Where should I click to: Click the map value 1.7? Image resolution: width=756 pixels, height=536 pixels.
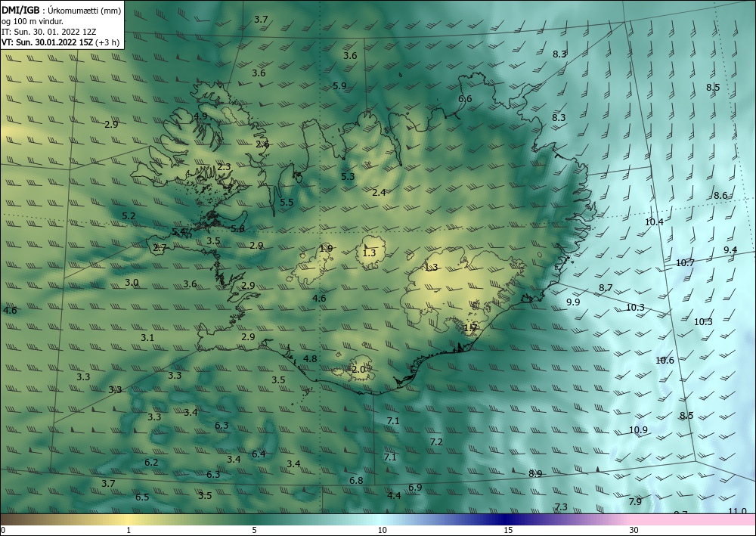coord(470,328)
